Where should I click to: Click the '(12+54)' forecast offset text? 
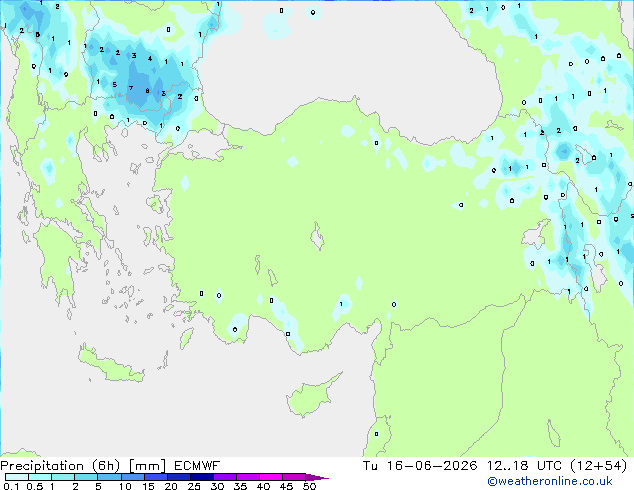[x=598, y=466]
